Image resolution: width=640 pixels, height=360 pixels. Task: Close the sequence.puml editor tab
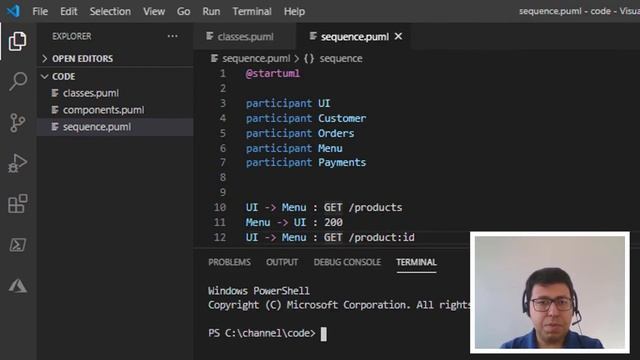398,36
